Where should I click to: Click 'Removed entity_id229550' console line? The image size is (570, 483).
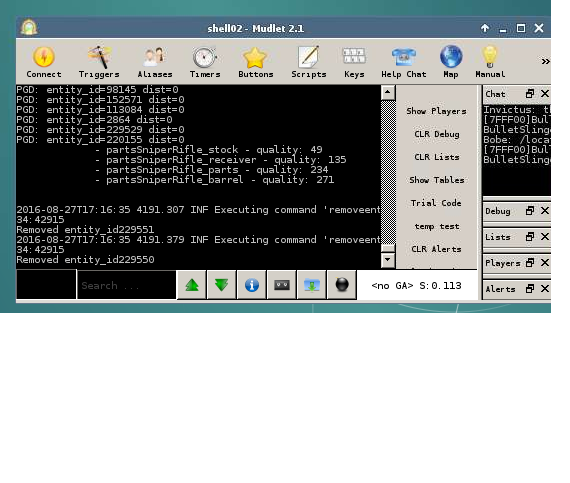(85, 259)
